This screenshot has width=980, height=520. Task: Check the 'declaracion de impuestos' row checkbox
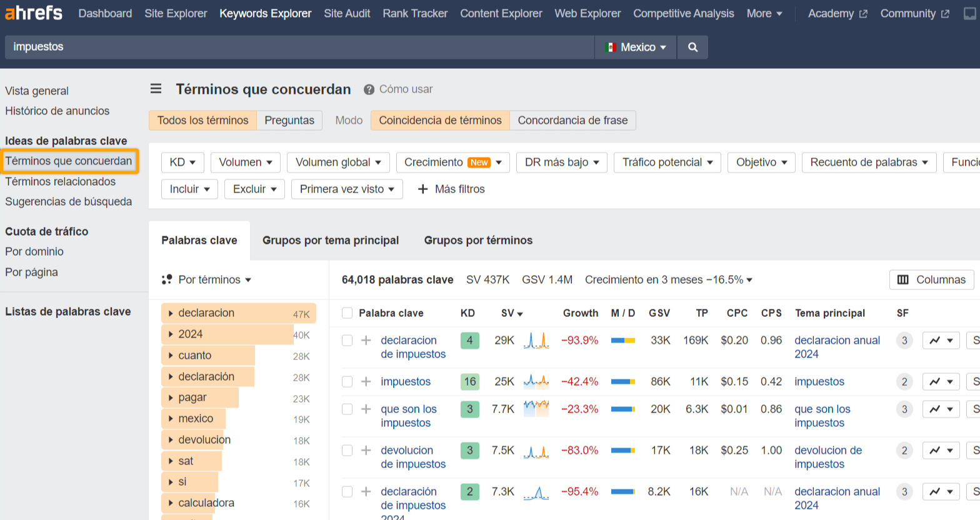(x=347, y=341)
